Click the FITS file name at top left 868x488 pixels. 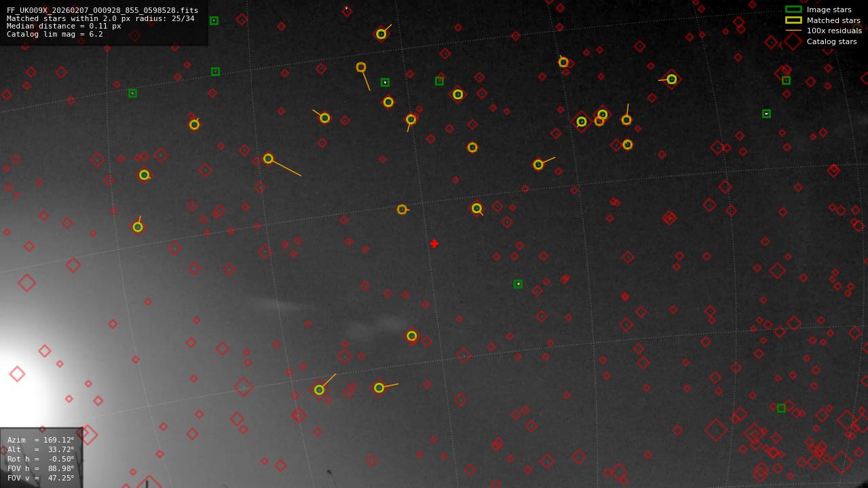pos(102,11)
